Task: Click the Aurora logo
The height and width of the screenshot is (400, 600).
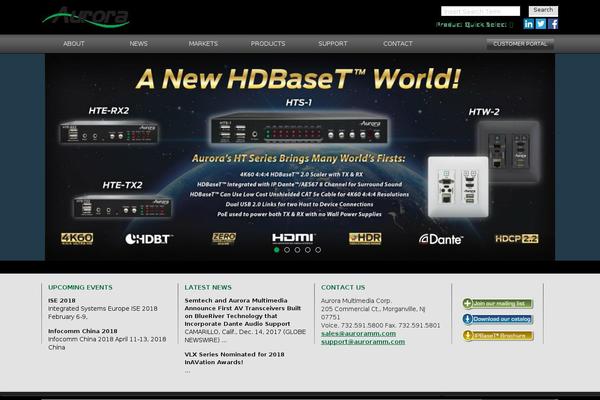Action: pyautogui.click(x=86, y=17)
